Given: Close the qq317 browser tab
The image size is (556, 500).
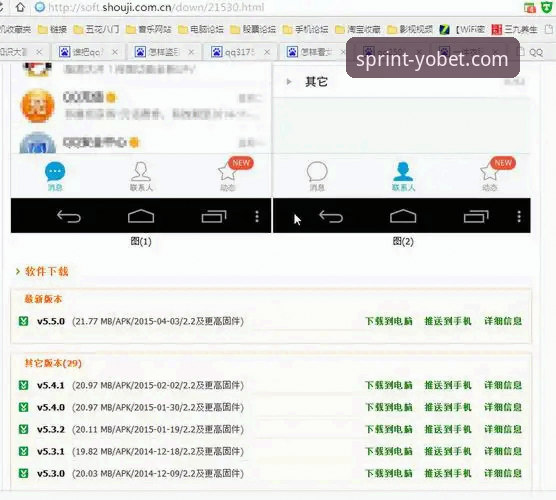Looking at the screenshot, I should tap(267, 52).
